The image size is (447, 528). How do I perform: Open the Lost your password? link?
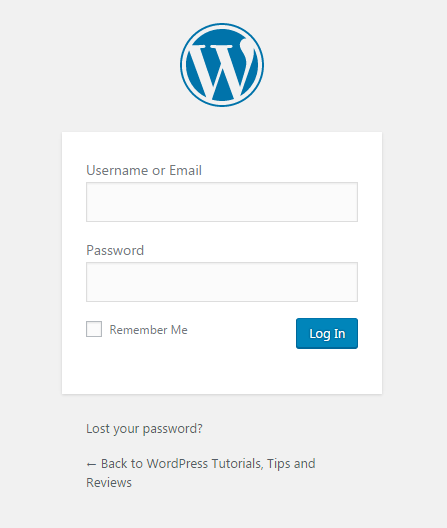pyautogui.click(x=144, y=429)
